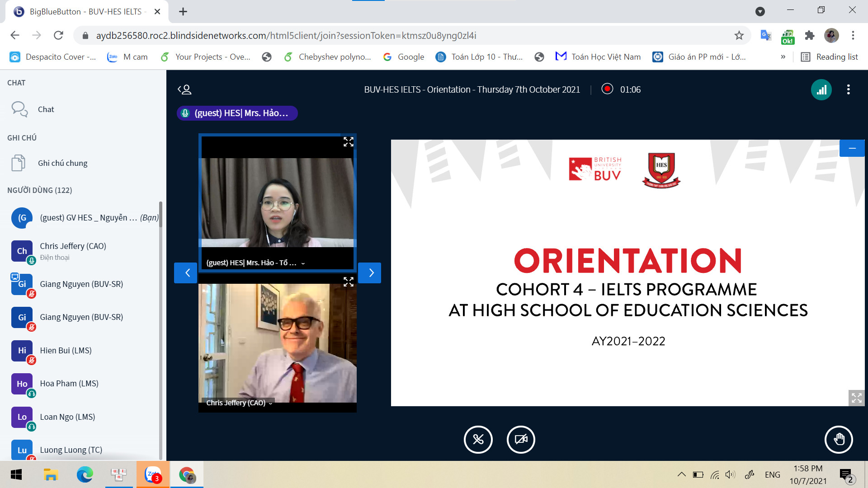This screenshot has width=868, height=488.
Task: Make the presentation fullscreen
Action: pos(856,398)
